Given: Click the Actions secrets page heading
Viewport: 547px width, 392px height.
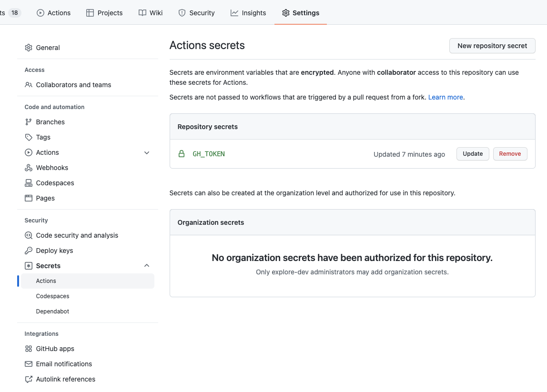Looking at the screenshot, I should (207, 45).
